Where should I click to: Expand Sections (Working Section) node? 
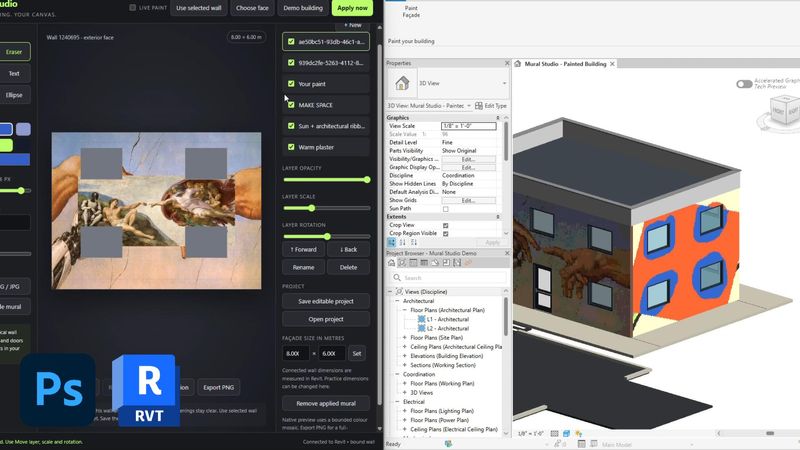point(405,365)
